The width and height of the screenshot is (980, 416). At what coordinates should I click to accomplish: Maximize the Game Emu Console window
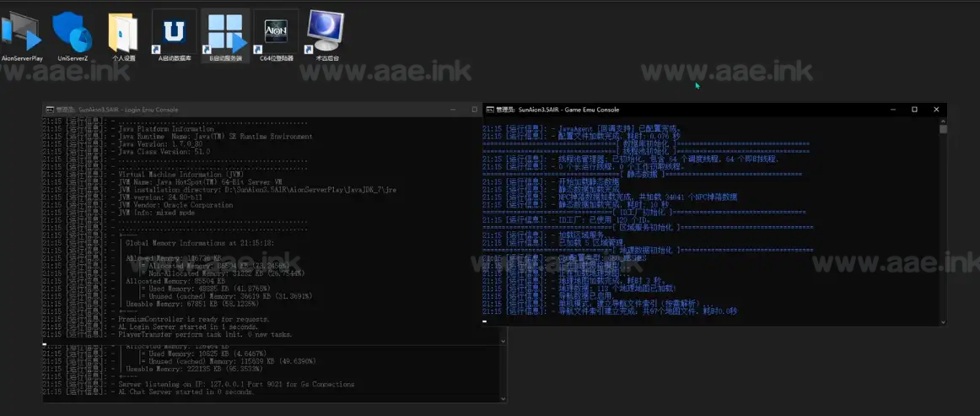(914, 110)
